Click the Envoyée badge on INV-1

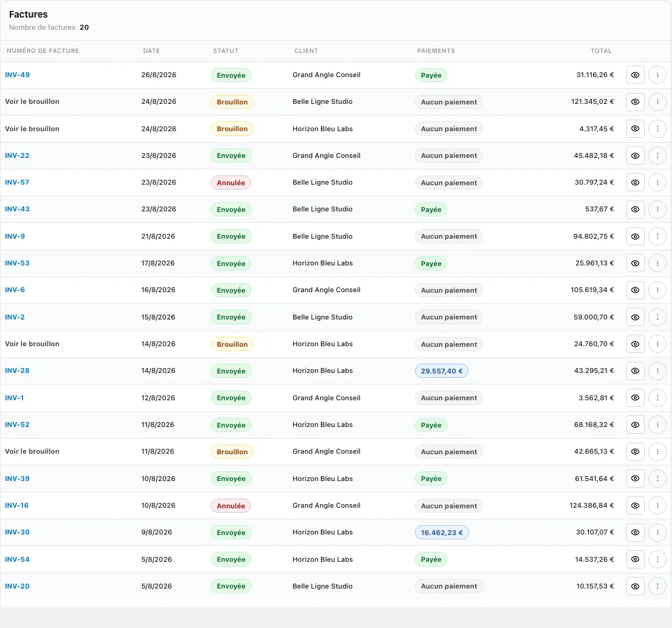[231, 398]
